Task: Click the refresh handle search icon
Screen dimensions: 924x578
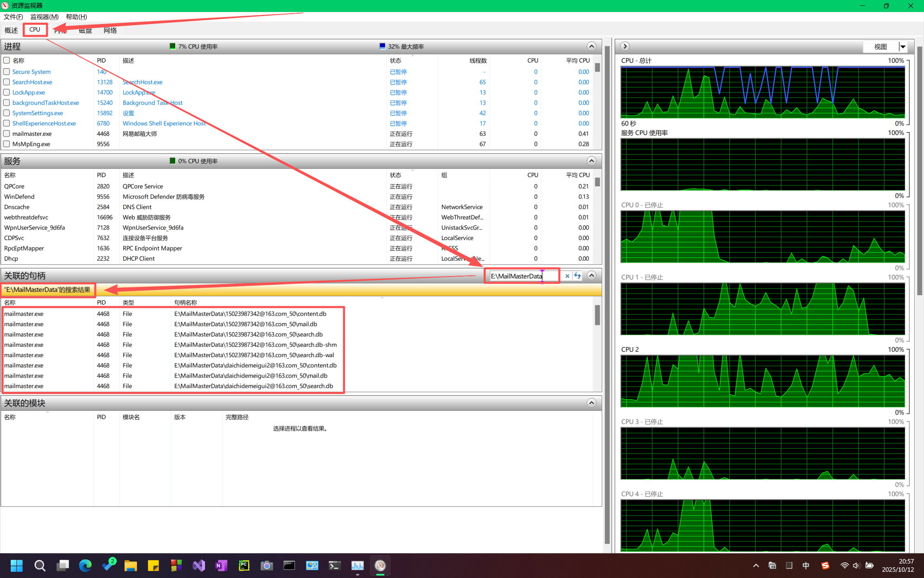Action: pos(577,276)
